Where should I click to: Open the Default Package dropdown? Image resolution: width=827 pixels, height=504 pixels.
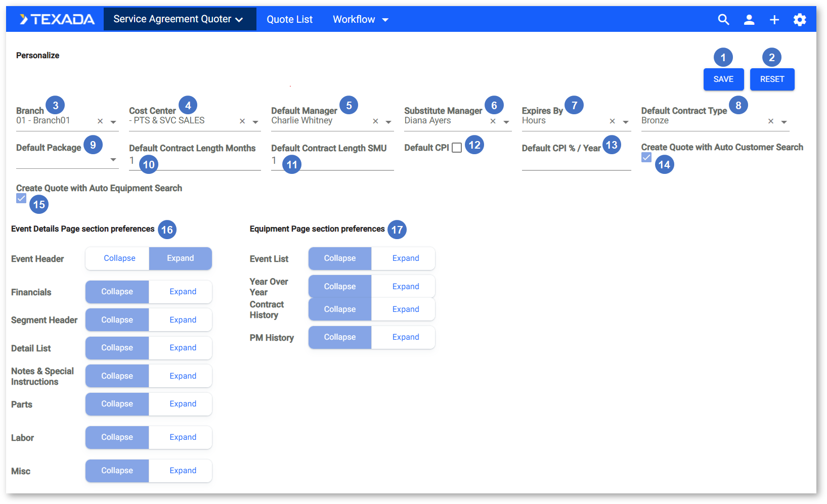click(x=113, y=160)
